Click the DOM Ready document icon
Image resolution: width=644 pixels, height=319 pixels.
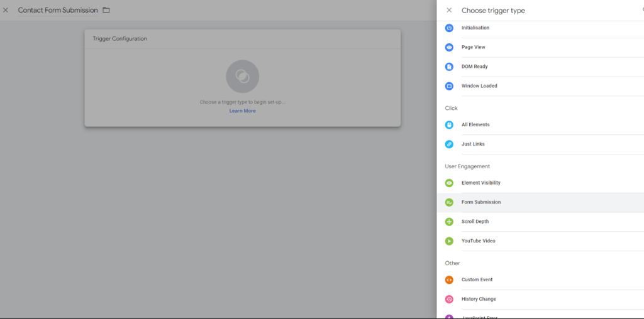pyautogui.click(x=449, y=67)
